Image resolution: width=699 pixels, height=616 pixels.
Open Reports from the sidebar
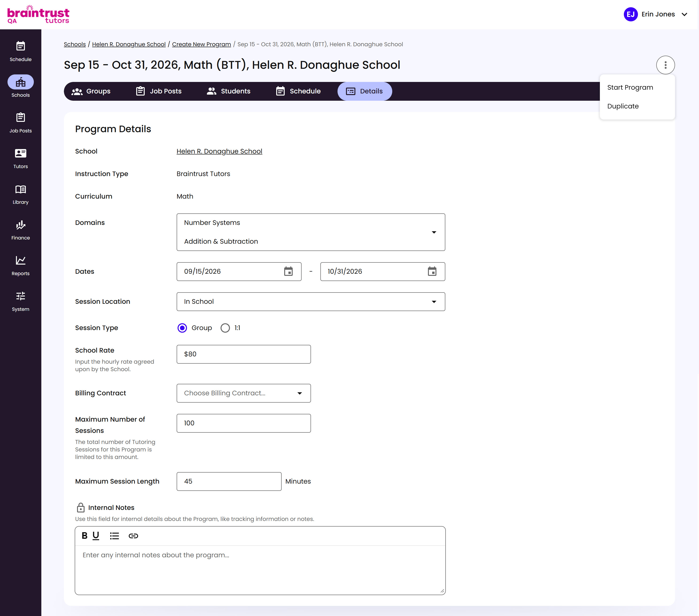(20, 266)
